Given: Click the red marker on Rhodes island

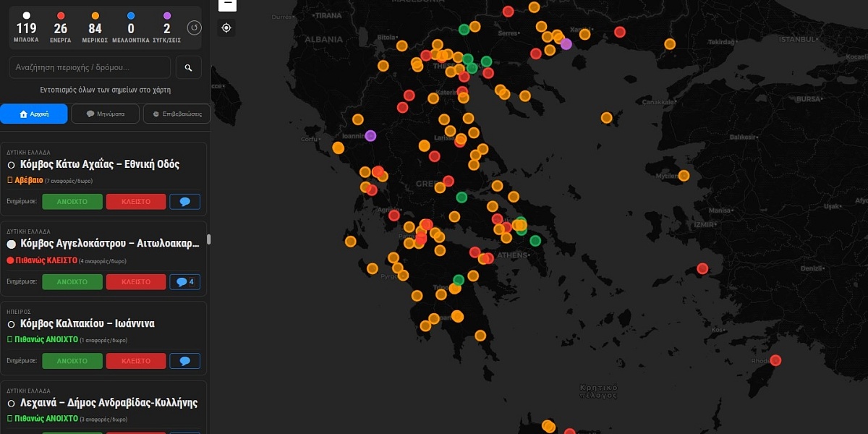Looking at the screenshot, I should pyautogui.click(x=775, y=360).
